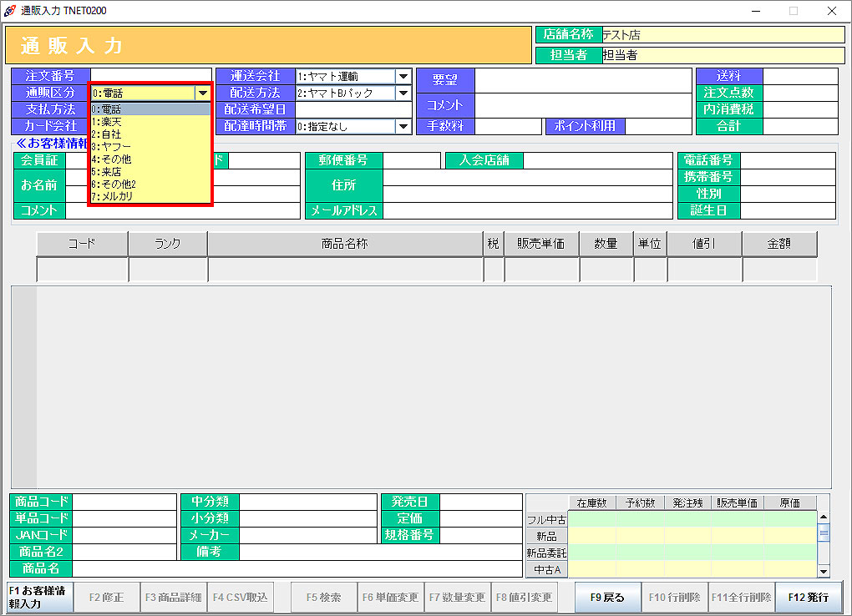Expand the 配送方法 dropdown arrow
This screenshot has width=852, height=616.
tap(403, 93)
